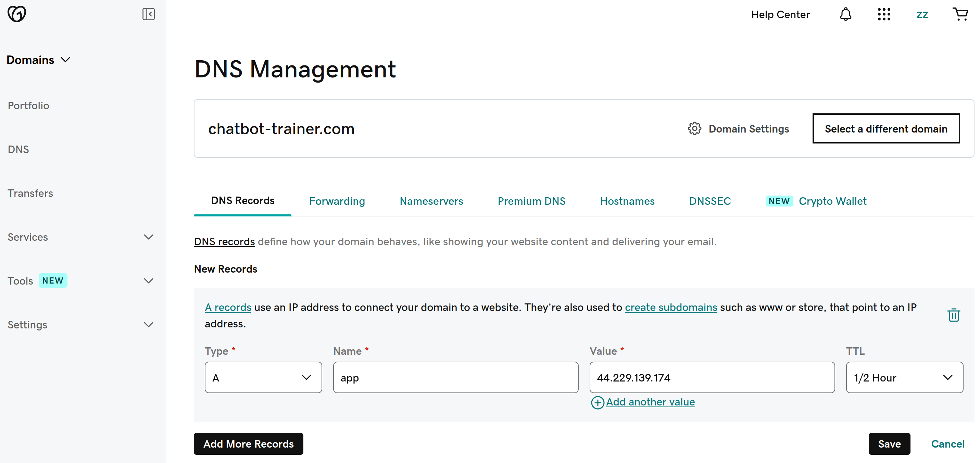The width and height of the screenshot is (980, 463).
Task: Click the GoDaddy logo icon
Action: [x=17, y=14]
